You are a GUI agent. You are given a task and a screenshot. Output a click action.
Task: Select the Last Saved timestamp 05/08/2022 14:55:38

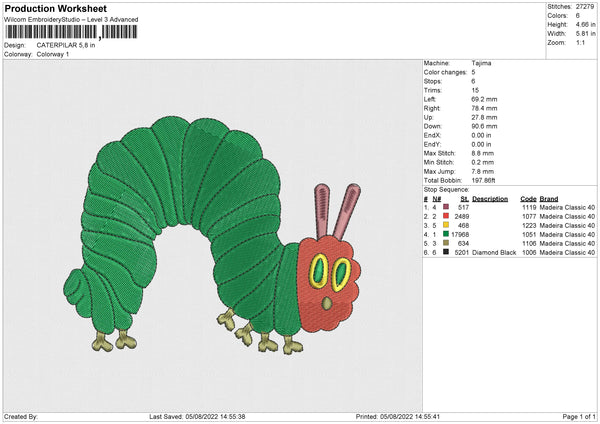point(215,416)
